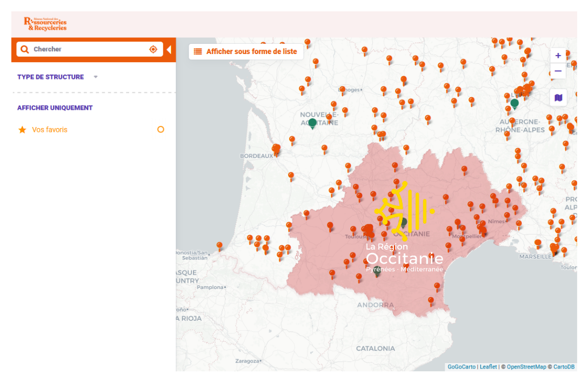588x382 pixels.
Task: Open the OpenStreetMap attribution link
Action: tap(526, 367)
